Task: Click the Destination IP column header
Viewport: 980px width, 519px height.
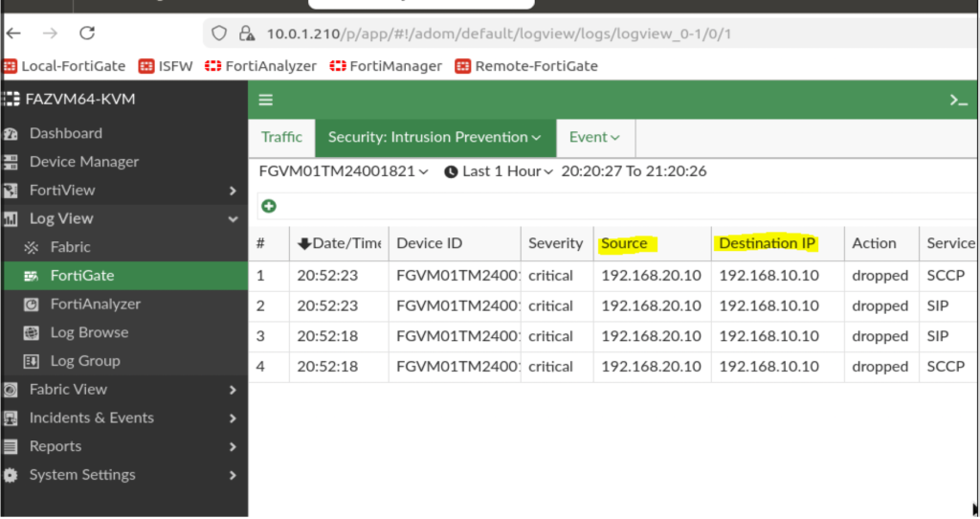Action: (777, 243)
